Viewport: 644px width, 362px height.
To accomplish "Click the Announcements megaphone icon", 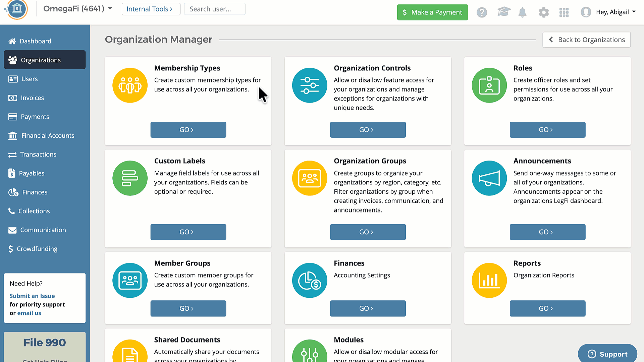I will tap(489, 178).
